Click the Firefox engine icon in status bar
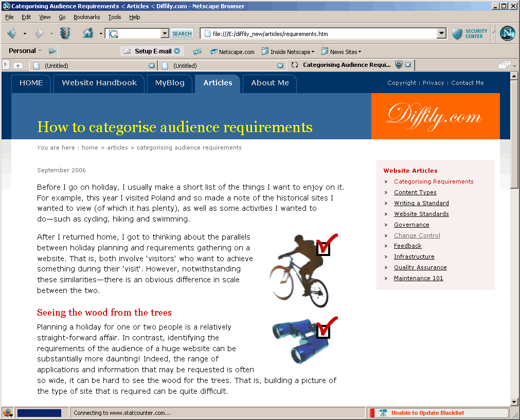The image size is (520, 420). pos(7,413)
